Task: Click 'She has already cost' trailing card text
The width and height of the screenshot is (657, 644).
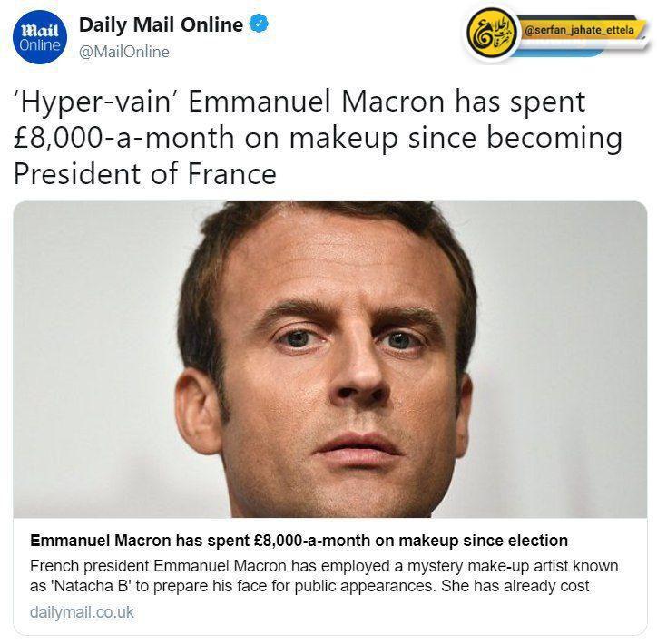Action: 515,586
